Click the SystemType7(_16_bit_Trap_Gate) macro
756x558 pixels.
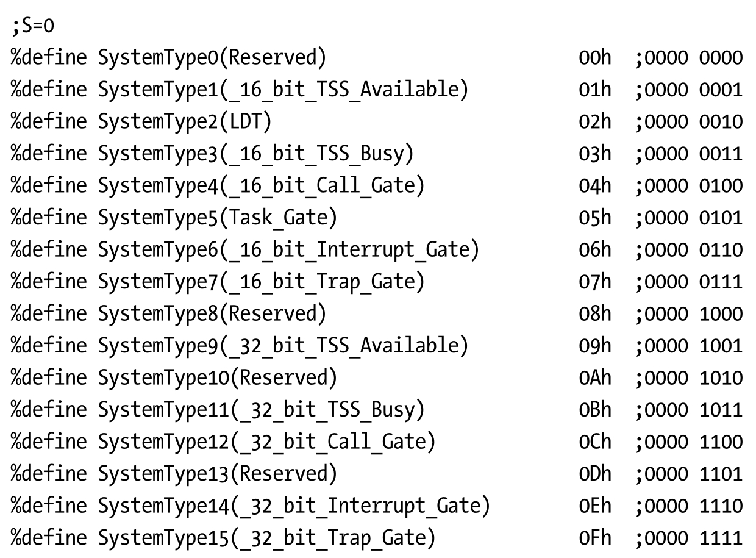pyautogui.click(x=261, y=281)
